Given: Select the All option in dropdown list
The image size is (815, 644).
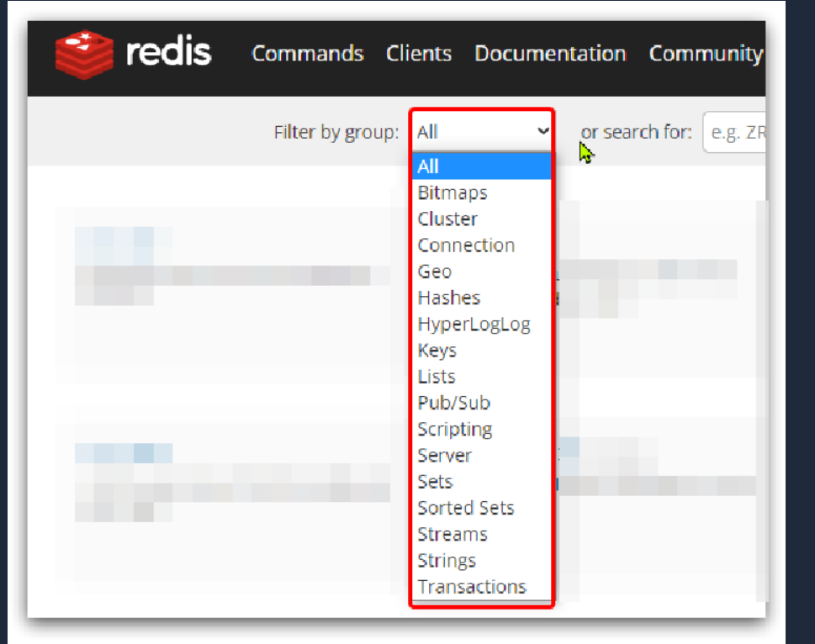Looking at the screenshot, I should click(482, 166).
